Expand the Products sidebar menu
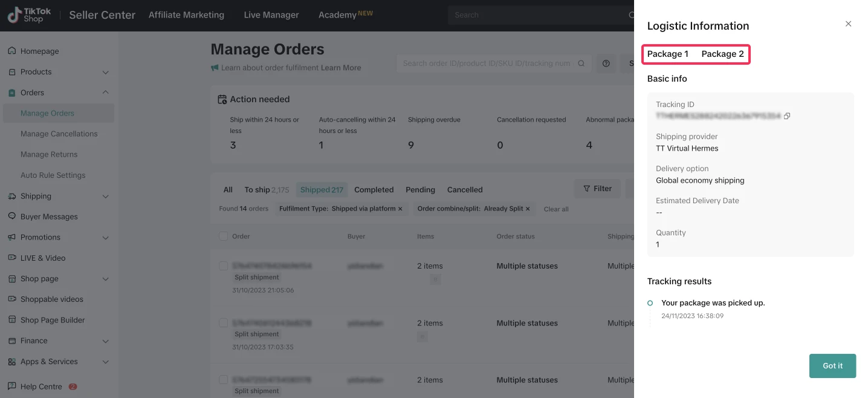Image resolution: width=868 pixels, height=398 pixels. click(106, 72)
